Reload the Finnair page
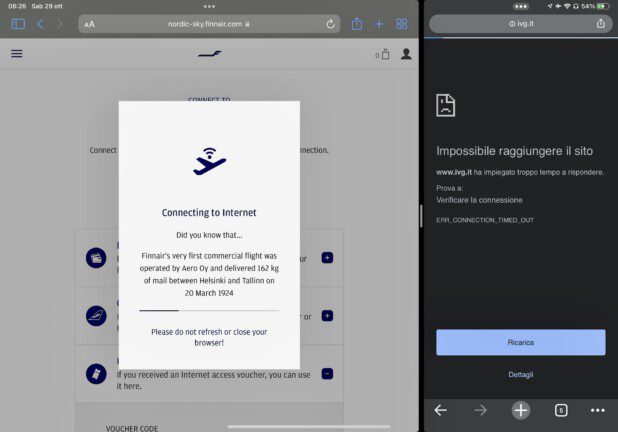The image size is (618, 432). point(330,23)
